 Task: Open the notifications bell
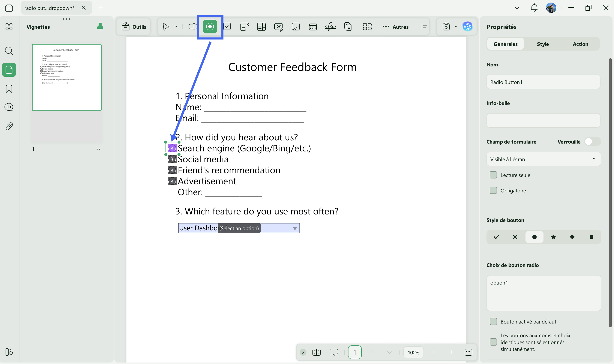coord(534,8)
